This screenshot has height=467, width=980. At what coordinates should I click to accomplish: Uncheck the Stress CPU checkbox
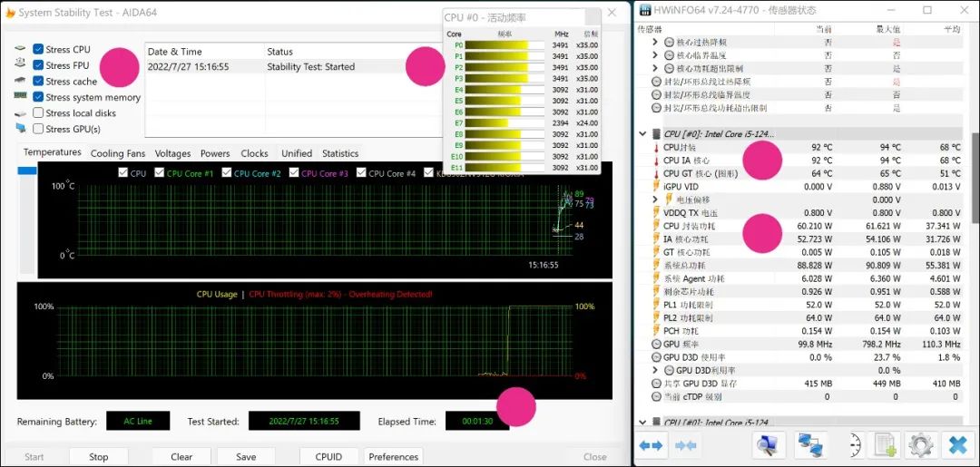pos(38,49)
